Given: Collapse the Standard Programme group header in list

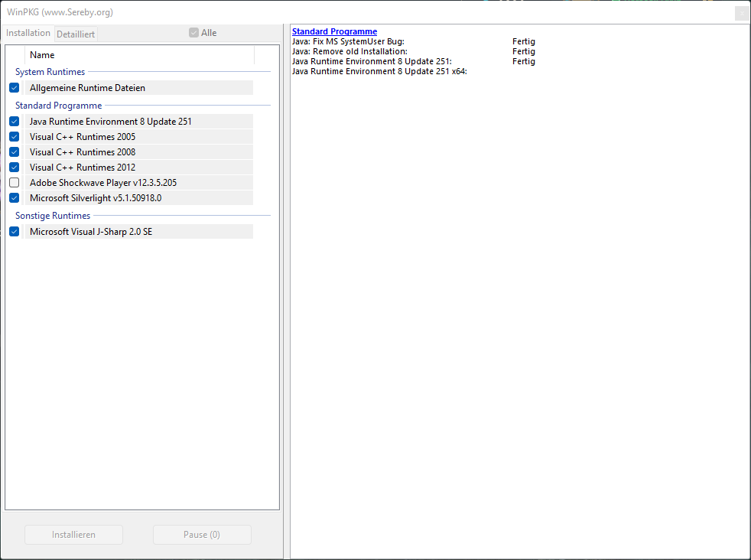Looking at the screenshot, I should (x=58, y=106).
